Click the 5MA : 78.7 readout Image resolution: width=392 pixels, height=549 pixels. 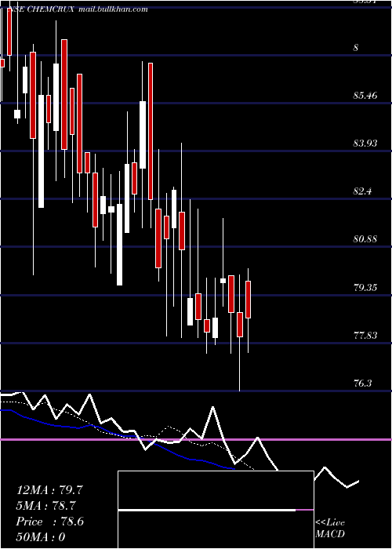(45, 506)
